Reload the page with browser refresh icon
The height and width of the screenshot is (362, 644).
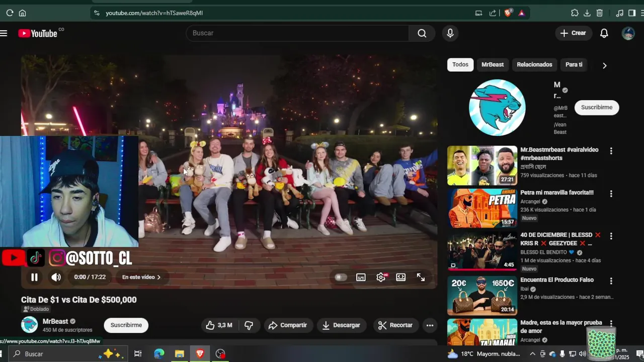[x=10, y=13]
